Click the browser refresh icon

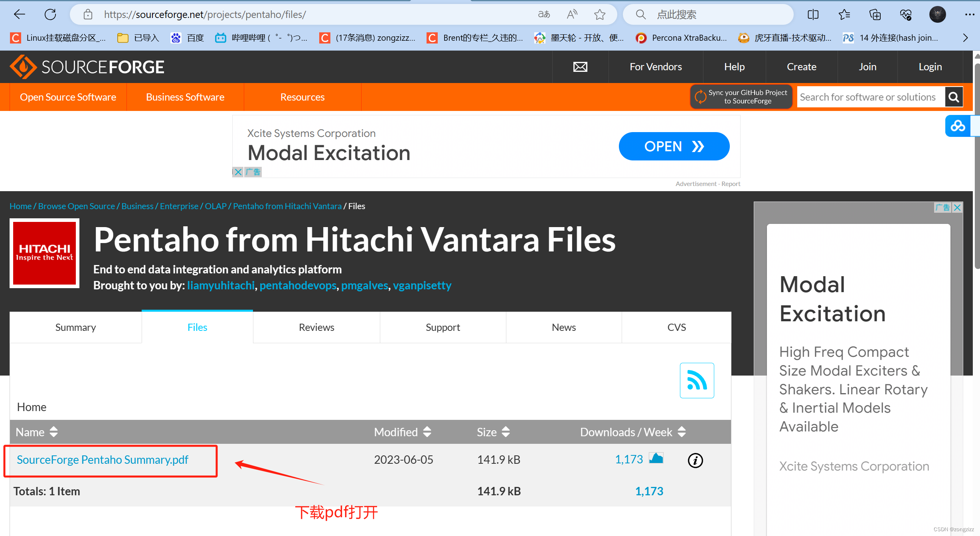50,15
